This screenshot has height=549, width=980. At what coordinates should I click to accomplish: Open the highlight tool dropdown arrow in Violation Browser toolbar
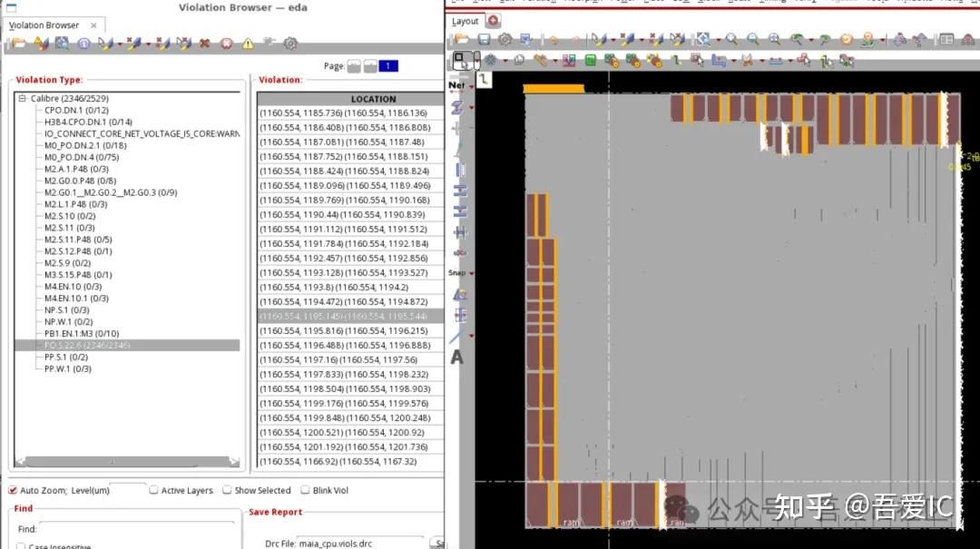click(x=119, y=43)
